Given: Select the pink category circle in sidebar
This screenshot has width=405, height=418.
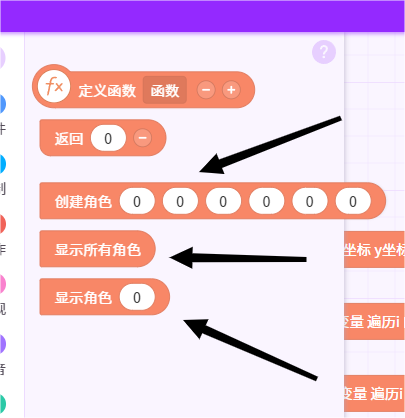Looking at the screenshot, I should pyautogui.click(x=2, y=284).
